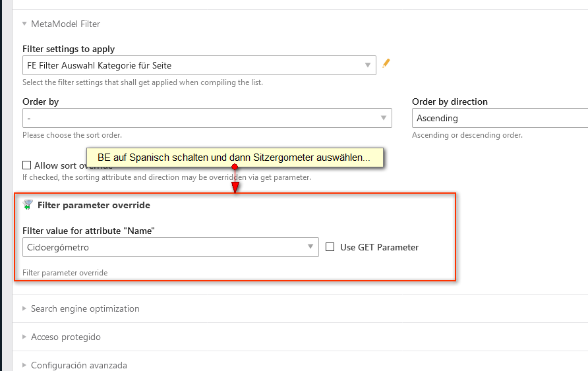The image size is (588, 371).
Task: Check the Use GET Parameter box
Action: [330, 247]
